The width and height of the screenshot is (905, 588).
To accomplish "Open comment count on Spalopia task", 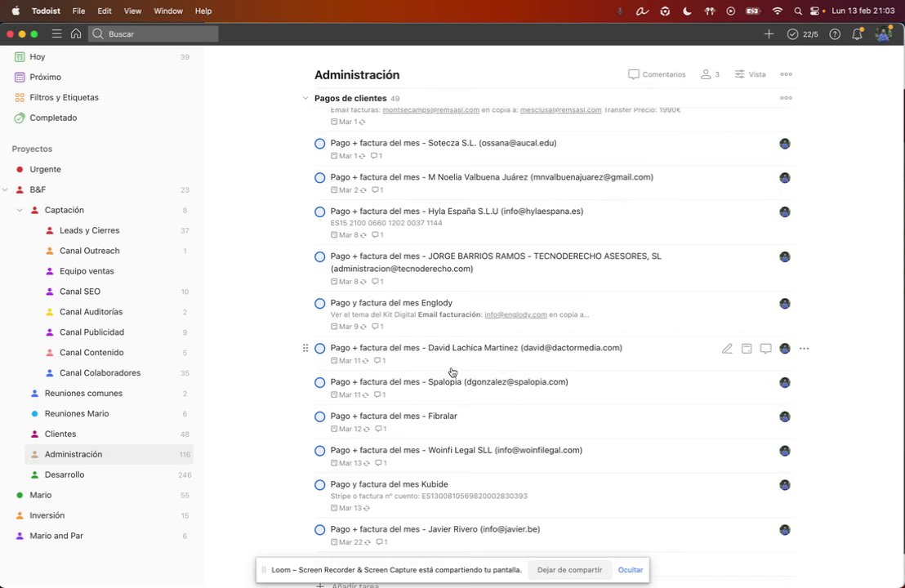I will [379, 394].
